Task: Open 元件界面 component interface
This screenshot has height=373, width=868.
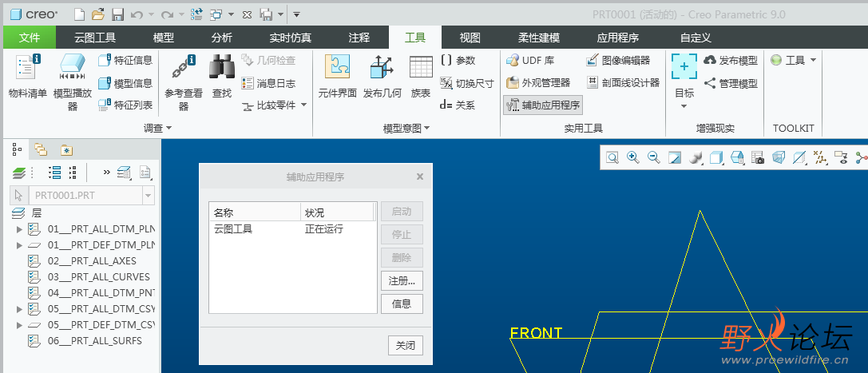Action: (337, 77)
